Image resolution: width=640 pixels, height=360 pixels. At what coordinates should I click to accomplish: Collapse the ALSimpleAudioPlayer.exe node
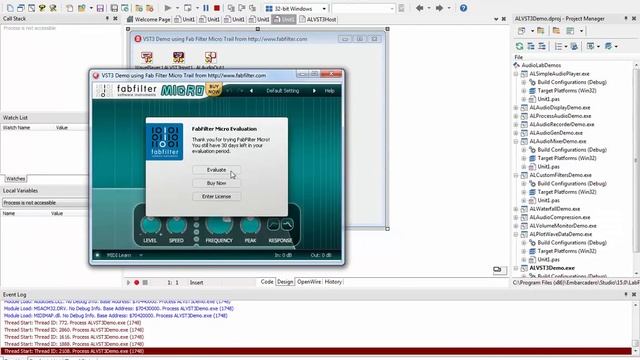tap(516, 74)
